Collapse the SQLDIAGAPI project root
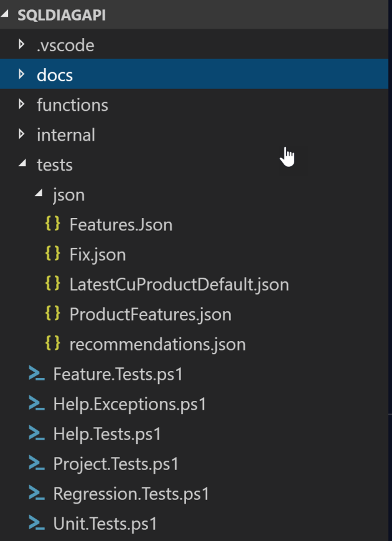392x541 pixels. (x=5, y=14)
